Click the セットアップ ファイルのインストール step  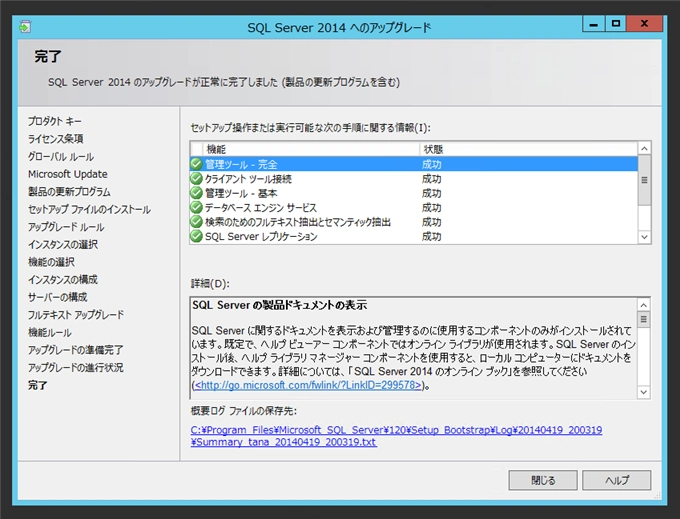(89, 209)
